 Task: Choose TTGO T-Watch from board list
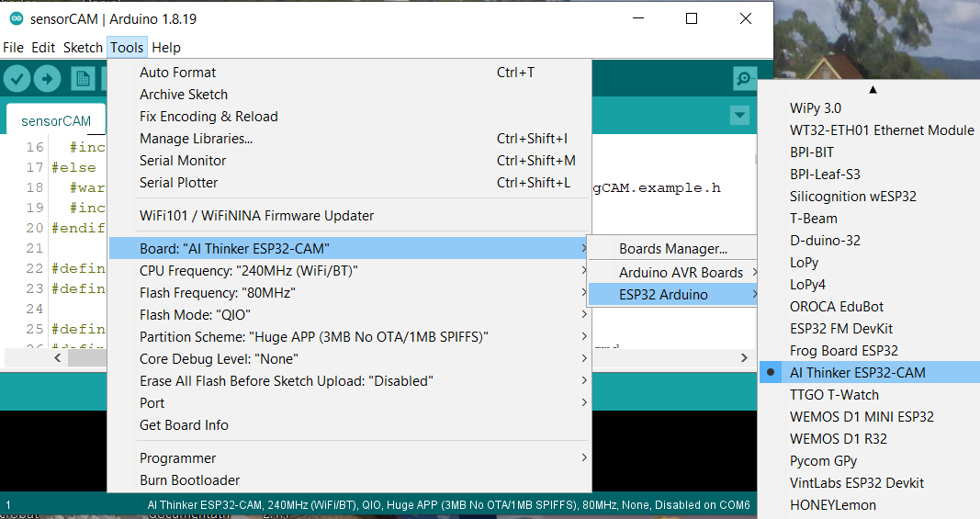(x=834, y=395)
